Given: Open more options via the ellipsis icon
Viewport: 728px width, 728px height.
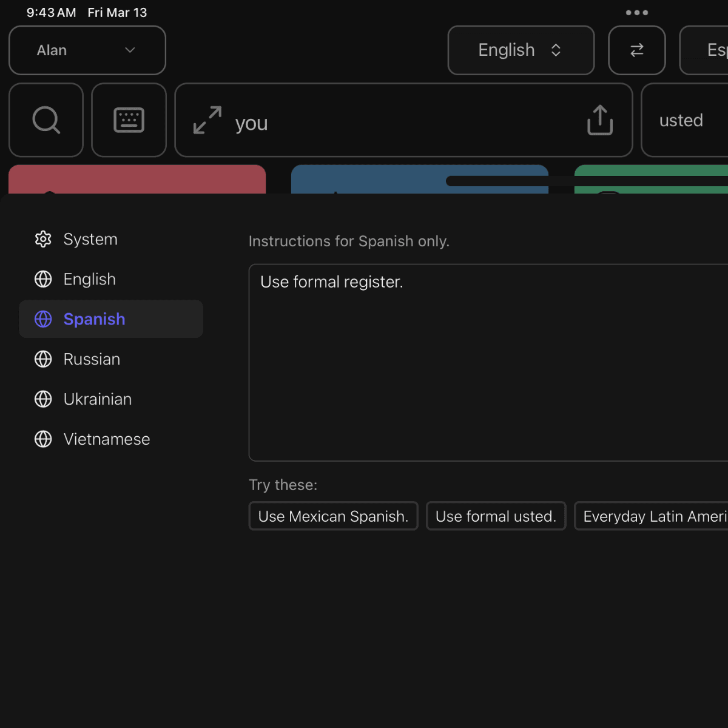Looking at the screenshot, I should (x=636, y=12).
